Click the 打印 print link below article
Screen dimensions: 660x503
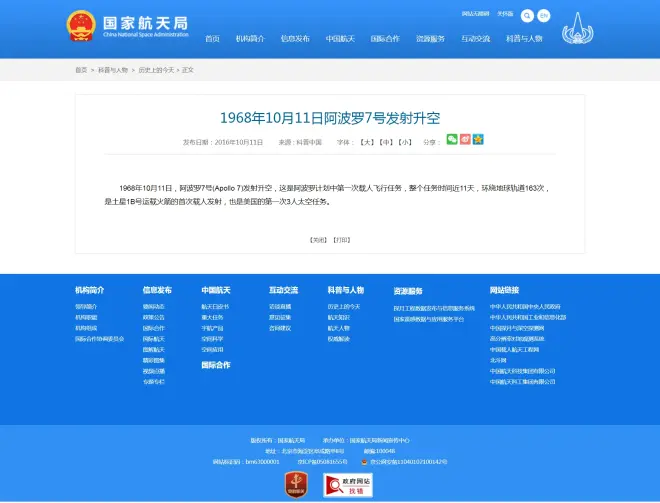[x=342, y=240]
